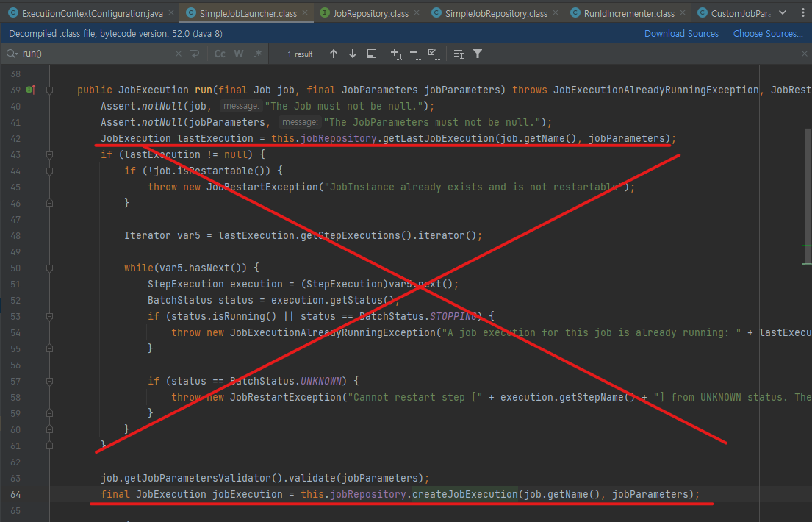Close the find toolbar
This screenshot has width=812, height=522.
point(804,54)
